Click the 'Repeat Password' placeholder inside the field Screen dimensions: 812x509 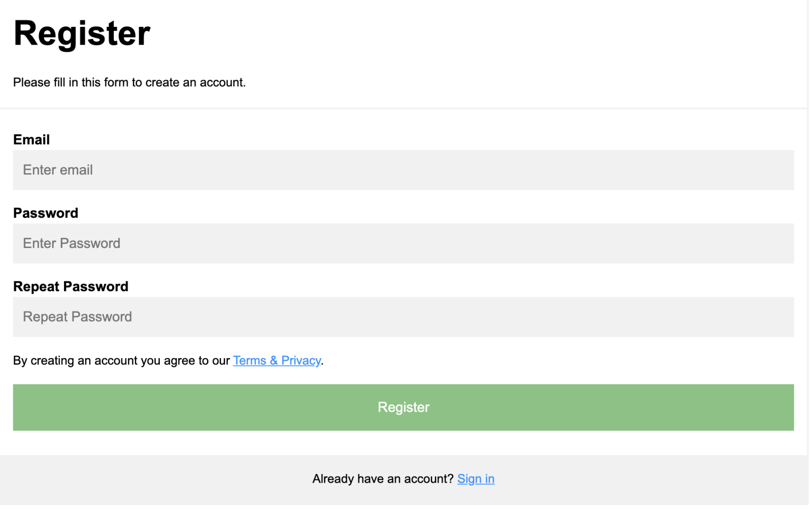(77, 317)
